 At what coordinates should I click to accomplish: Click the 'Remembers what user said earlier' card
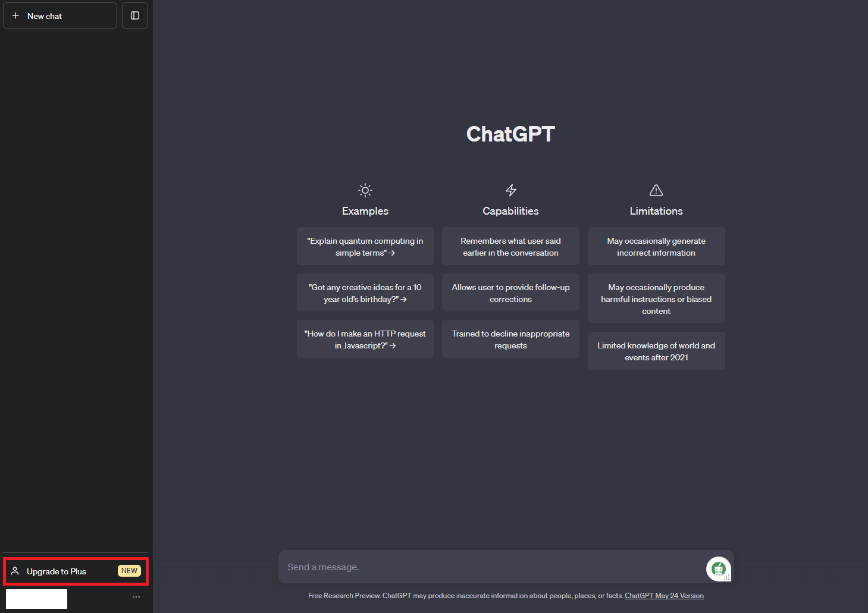pos(510,246)
